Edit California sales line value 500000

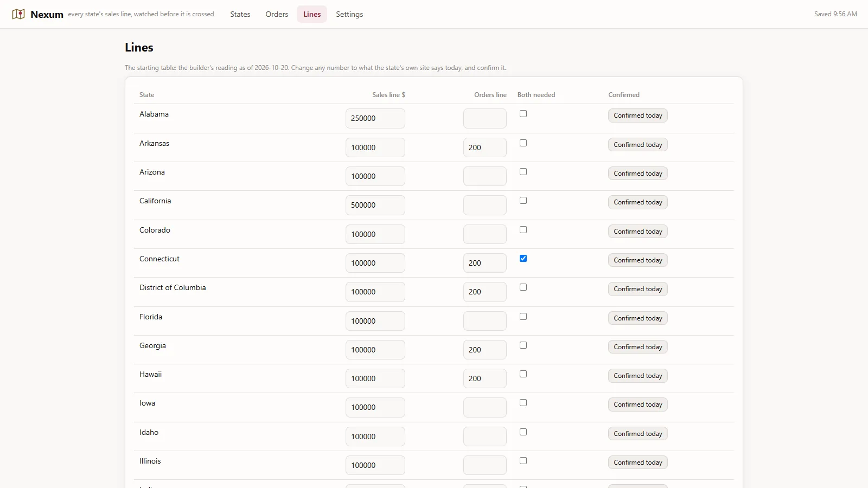tap(375, 205)
